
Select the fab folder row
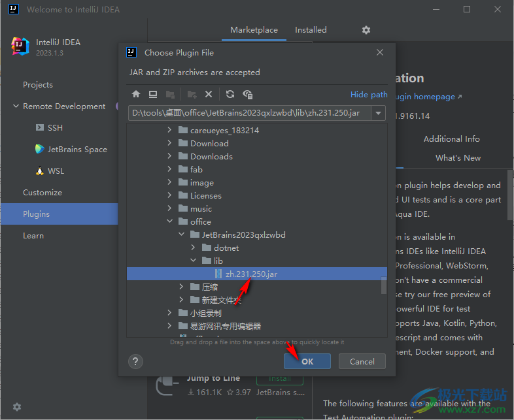pos(256,170)
